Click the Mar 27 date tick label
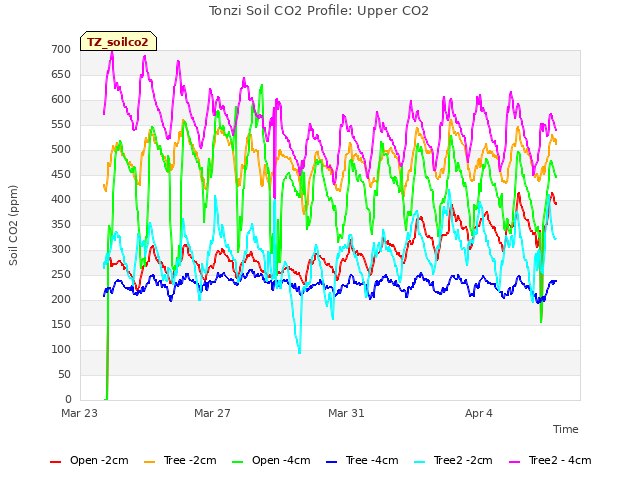The image size is (640, 480). 212,413
